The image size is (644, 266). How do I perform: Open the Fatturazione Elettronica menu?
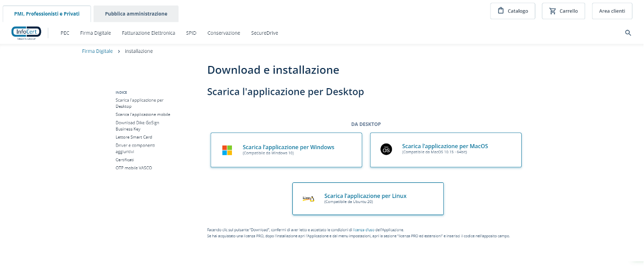148,33
